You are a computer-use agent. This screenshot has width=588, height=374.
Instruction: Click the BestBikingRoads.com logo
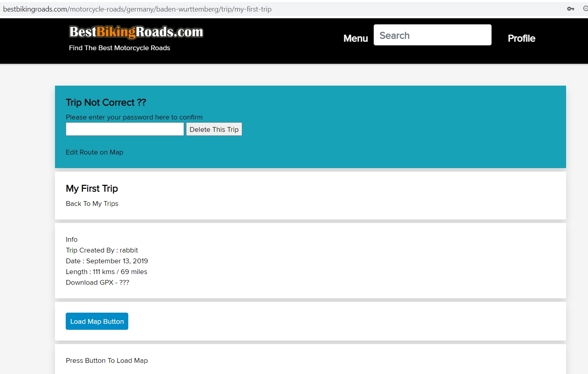[x=136, y=32]
